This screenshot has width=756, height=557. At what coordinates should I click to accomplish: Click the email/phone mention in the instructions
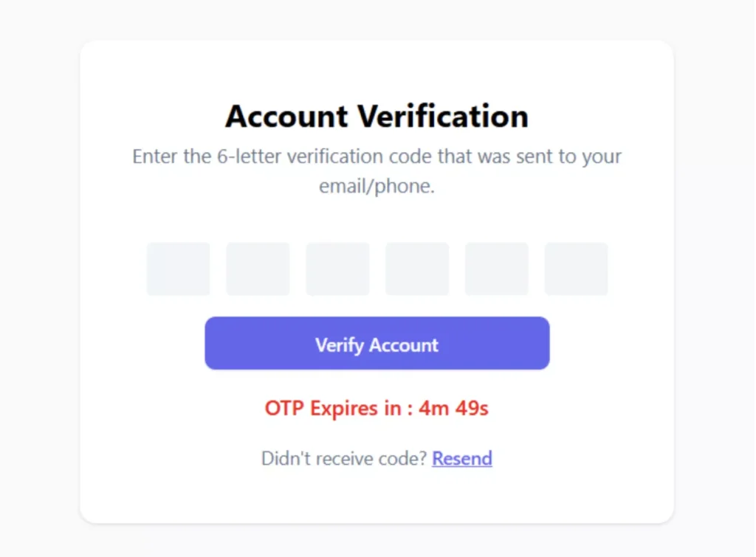(x=377, y=186)
